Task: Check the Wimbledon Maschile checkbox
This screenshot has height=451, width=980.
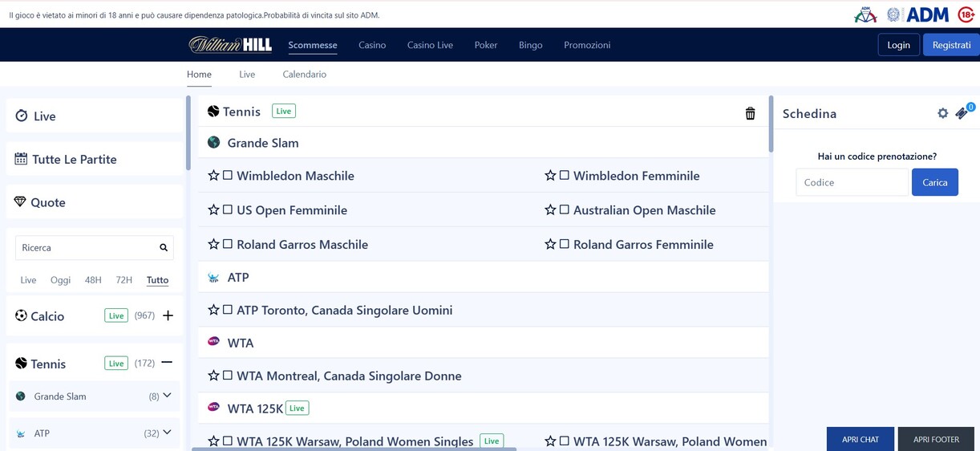Action: point(228,176)
